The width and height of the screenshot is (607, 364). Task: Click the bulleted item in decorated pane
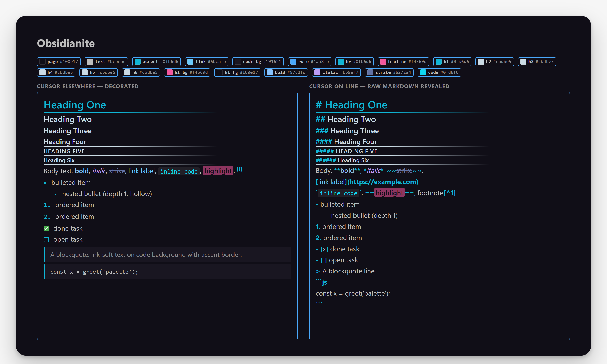click(x=71, y=182)
